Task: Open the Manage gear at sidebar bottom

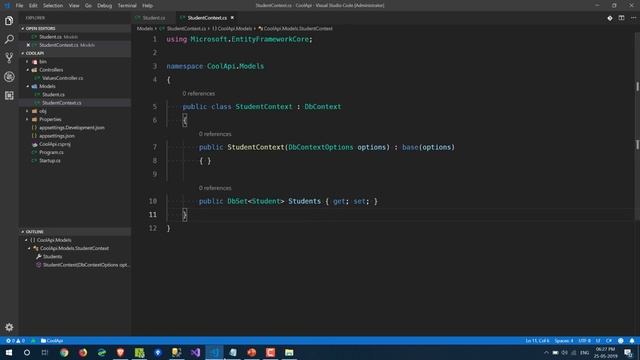Action: pyautogui.click(x=9, y=327)
